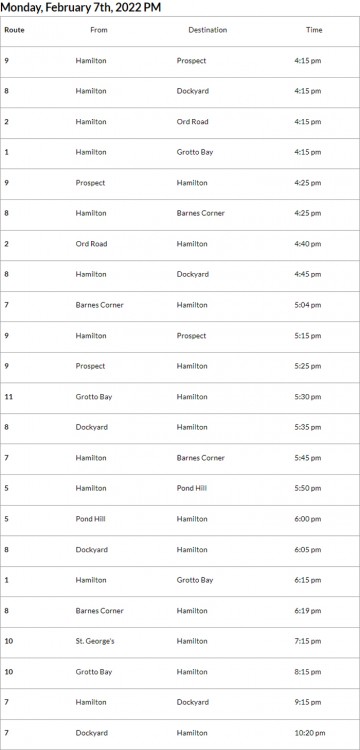
Task: Click Pond Hill destination at 5:50 pm
Action: click(x=192, y=488)
